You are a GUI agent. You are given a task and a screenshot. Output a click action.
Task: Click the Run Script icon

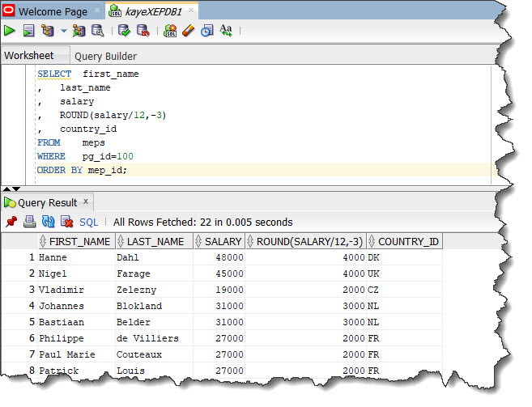(29, 31)
